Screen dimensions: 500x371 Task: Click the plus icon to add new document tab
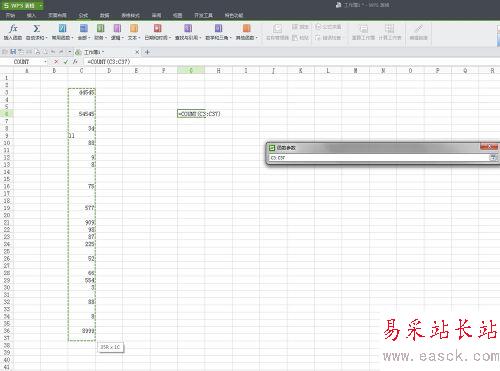pos(147,52)
